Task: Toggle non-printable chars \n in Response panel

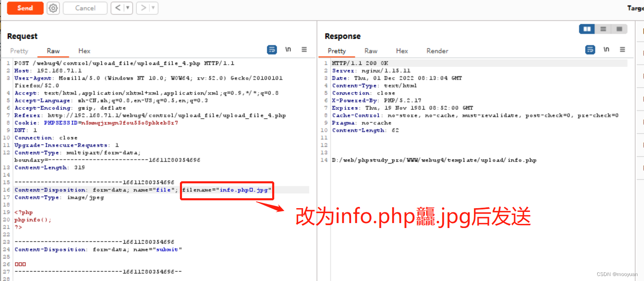Action: pos(606,50)
